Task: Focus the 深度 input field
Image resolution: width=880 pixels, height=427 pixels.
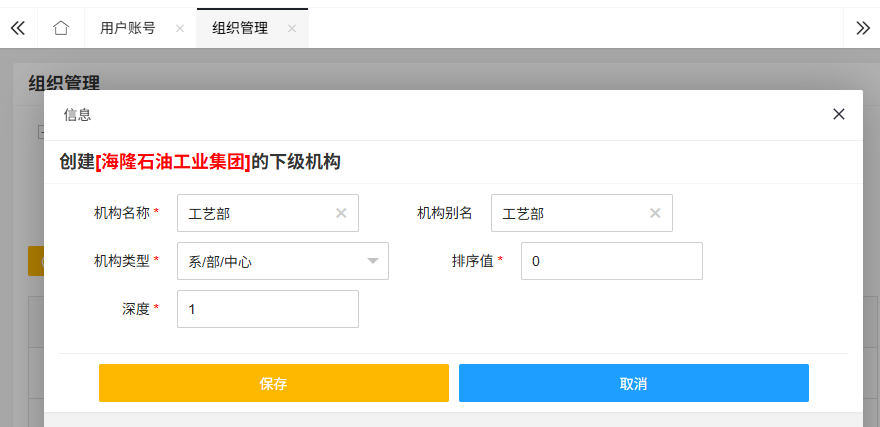Action: click(268, 309)
